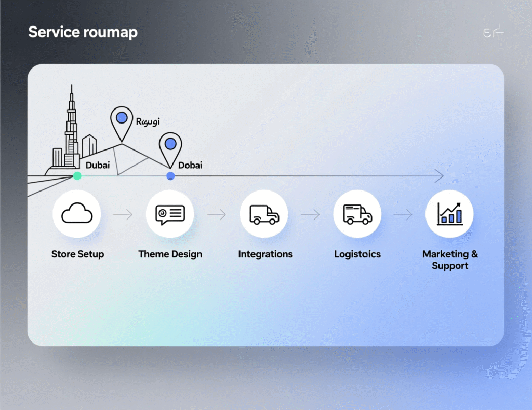Click arrow between Integrations and Logistoics icons

coord(310,214)
